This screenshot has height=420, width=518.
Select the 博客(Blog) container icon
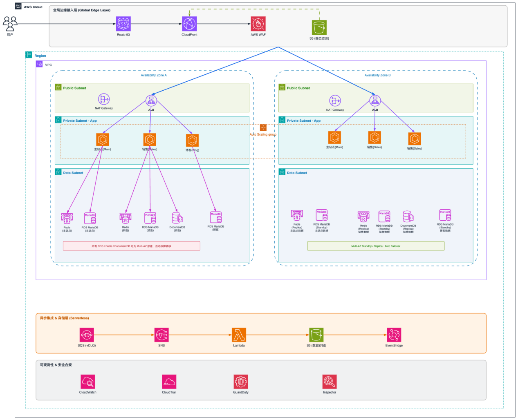(x=192, y=141)
